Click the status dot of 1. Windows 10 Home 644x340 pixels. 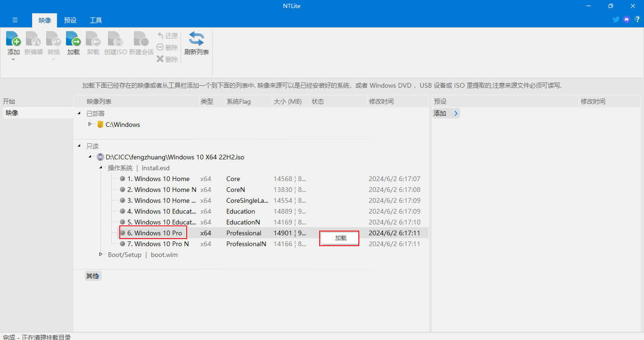tap(123, 179)
